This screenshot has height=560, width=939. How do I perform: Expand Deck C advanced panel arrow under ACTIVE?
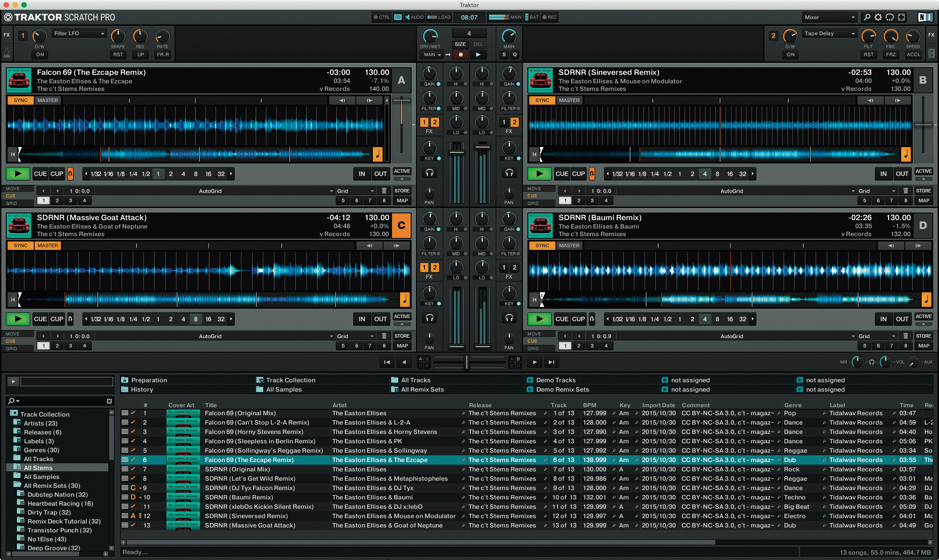402,324
